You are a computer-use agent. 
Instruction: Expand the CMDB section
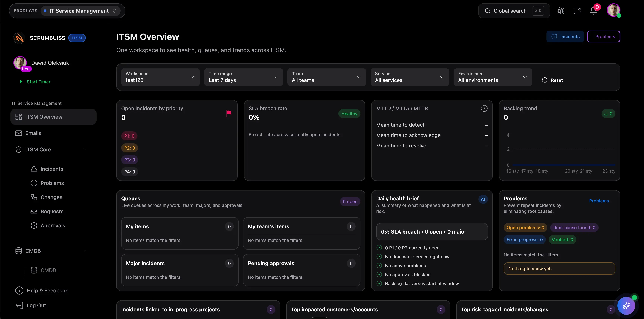pyautogui.click(x=85, y=250)
